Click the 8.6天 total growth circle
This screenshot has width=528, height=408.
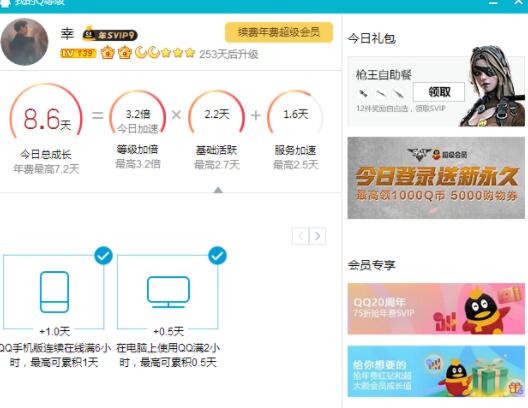[46, 114]
